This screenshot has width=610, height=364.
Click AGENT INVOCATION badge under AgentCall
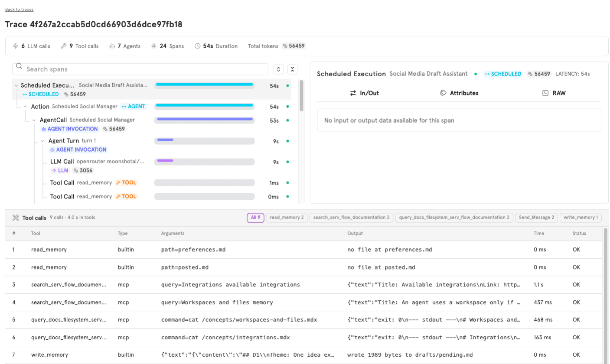(x=69, y=129)
